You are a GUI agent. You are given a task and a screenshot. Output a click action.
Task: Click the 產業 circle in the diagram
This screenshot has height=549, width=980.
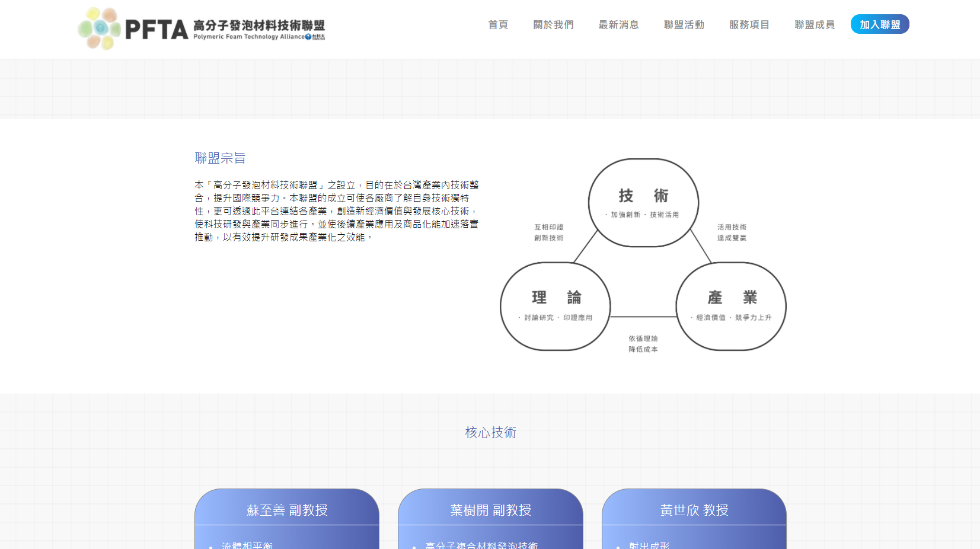click(731, 306)
